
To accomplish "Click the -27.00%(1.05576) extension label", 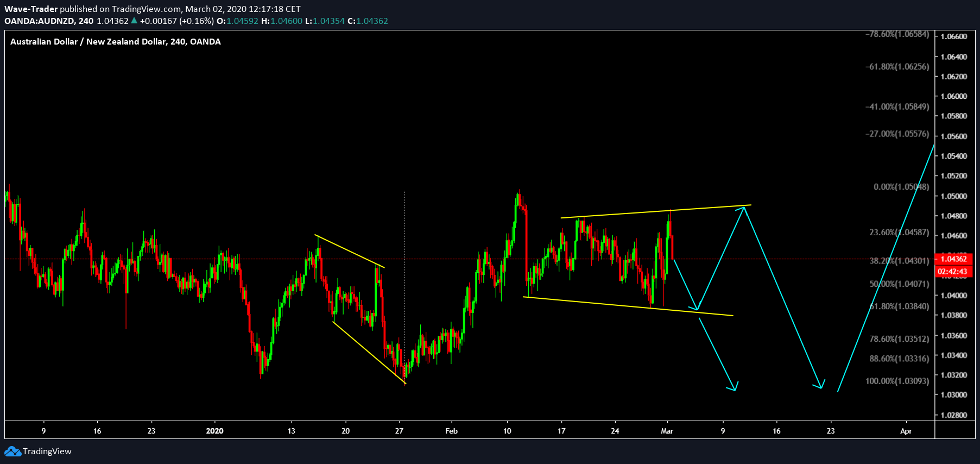I will click(897, 134).
